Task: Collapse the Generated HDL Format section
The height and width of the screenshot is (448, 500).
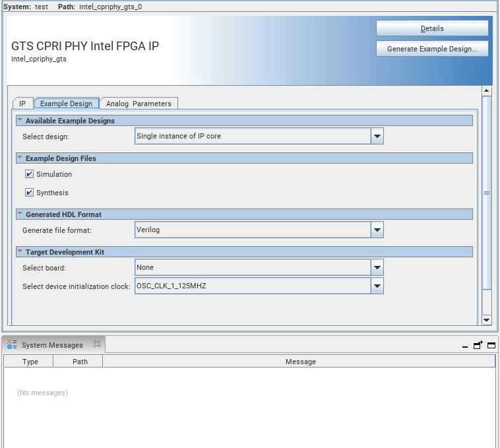Action: pos(20,214)
